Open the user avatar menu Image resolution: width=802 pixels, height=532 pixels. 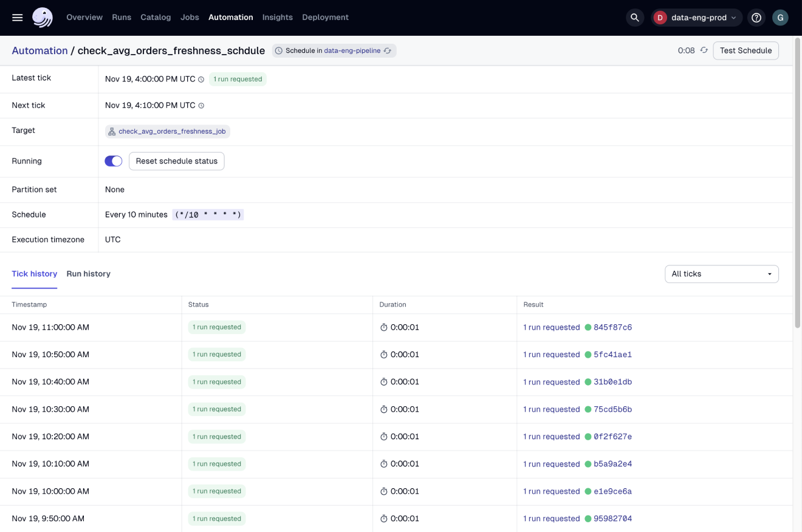(x=780, y=17)
